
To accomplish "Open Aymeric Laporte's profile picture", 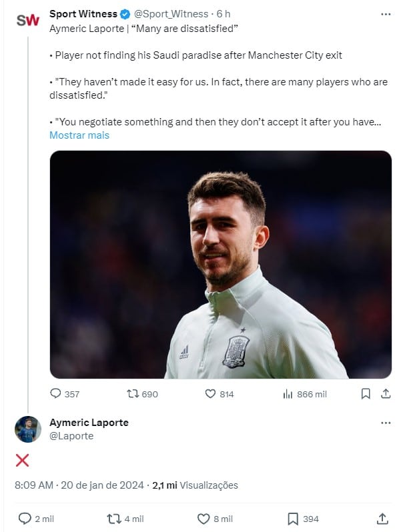I will pos(28,429).
